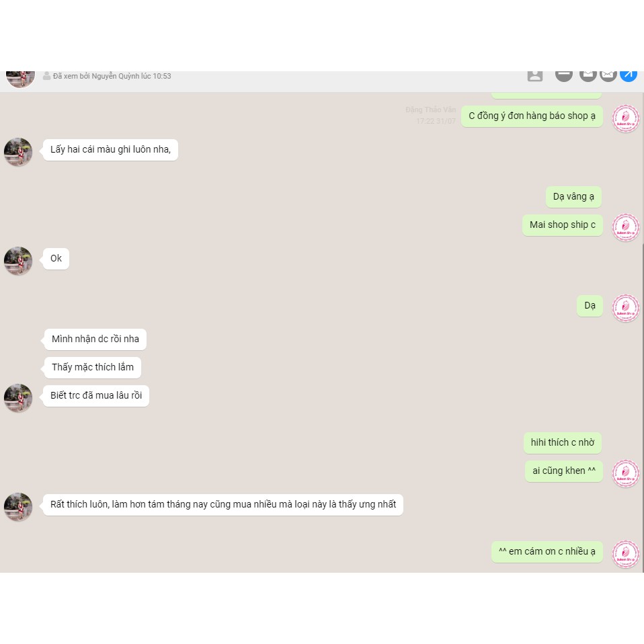The height and width of the screenshot is (644, 644).
Task: Click the 'Biết trc đã mua lâu rồi' bubble
Action: 96,395
